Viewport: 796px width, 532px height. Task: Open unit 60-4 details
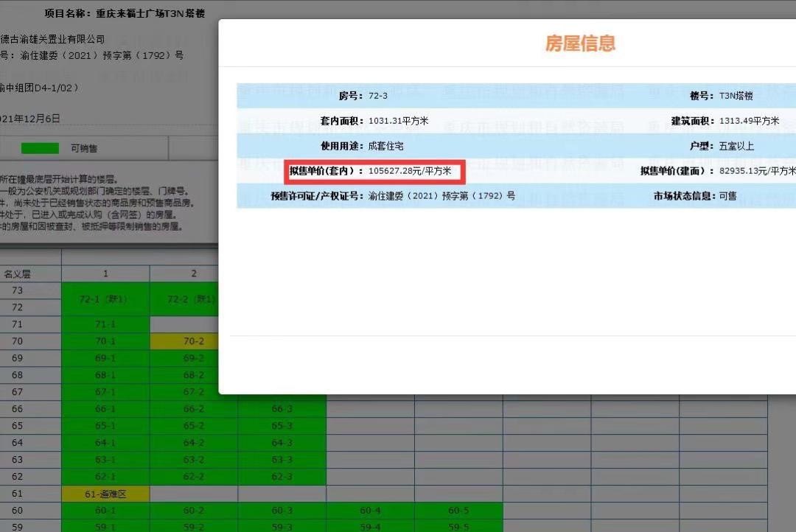(370, 511)
